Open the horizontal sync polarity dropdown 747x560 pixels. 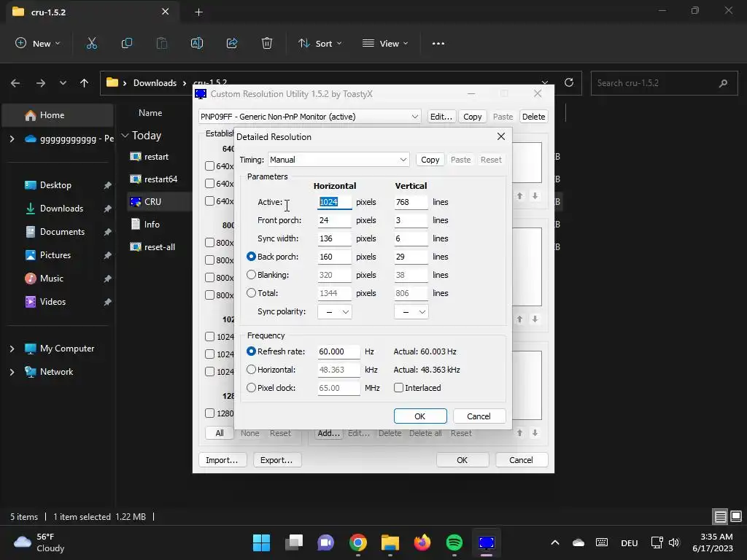click(x=334, y=312)
